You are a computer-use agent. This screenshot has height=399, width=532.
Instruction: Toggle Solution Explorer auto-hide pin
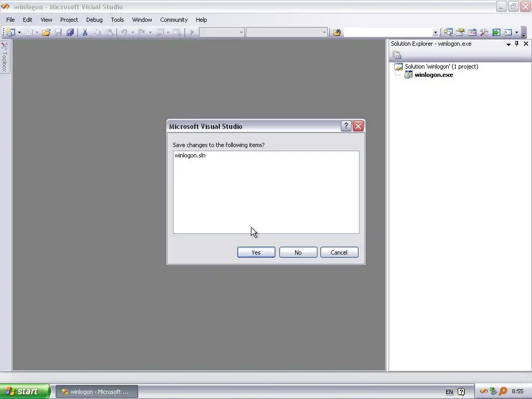(x=517, y=44)
